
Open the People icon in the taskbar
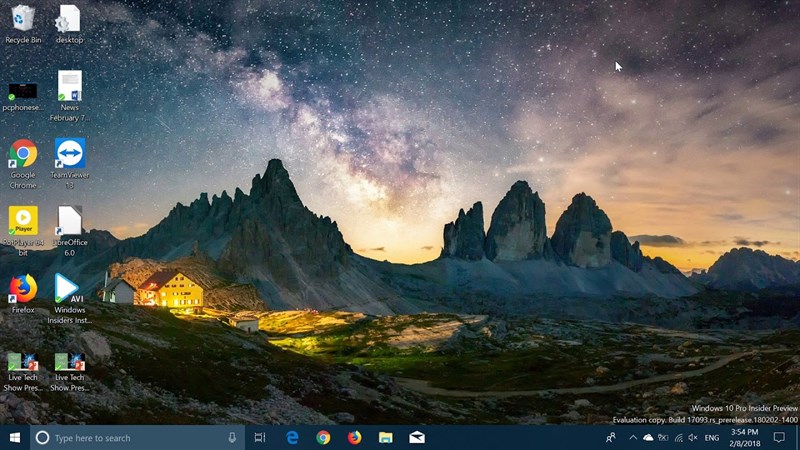(610, 438)
